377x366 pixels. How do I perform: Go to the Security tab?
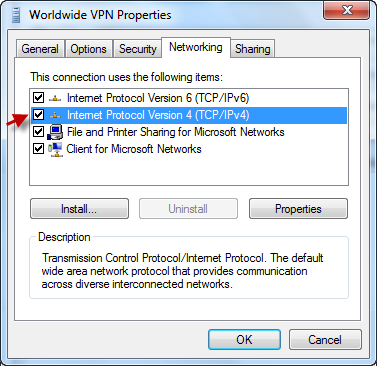tap(138, 49)
